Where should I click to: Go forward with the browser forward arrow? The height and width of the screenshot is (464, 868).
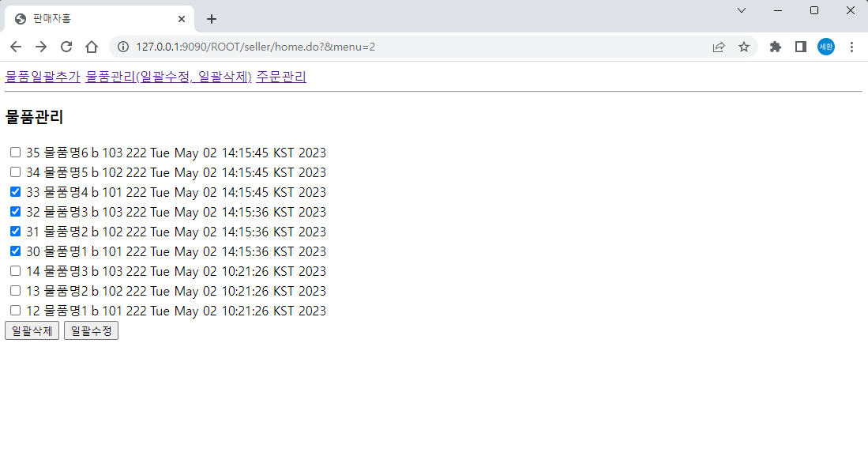pyautogui.click(x=41, y=47)
